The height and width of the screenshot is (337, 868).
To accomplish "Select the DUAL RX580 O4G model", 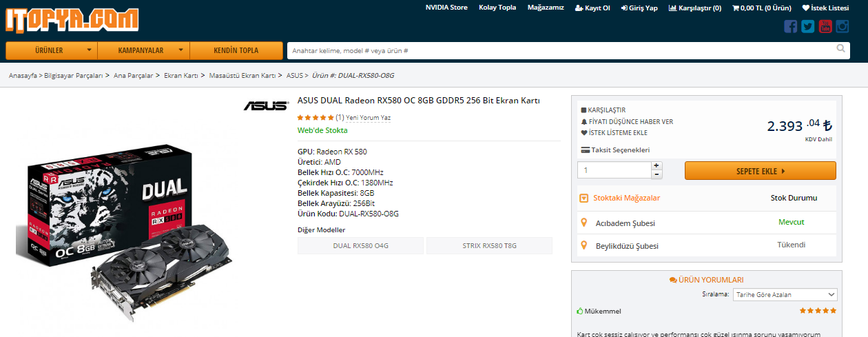I will click(x=360, y=245).
